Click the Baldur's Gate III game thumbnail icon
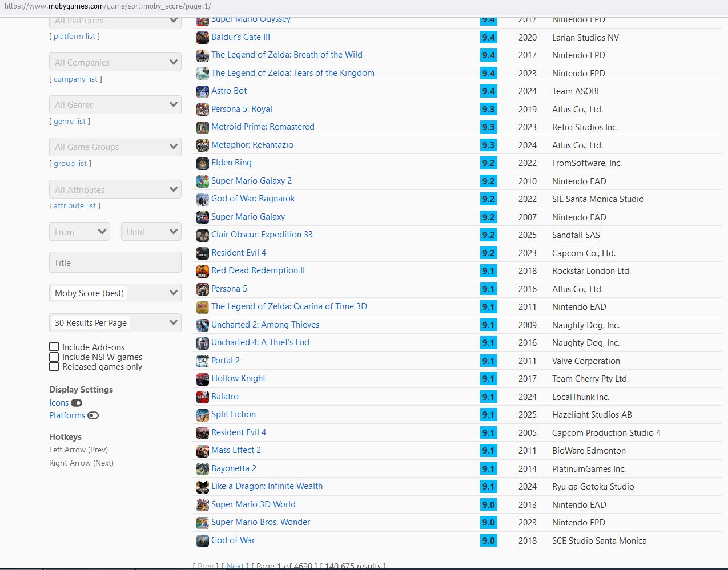This screenshot has width=728, height=570. tap(203, 38)
